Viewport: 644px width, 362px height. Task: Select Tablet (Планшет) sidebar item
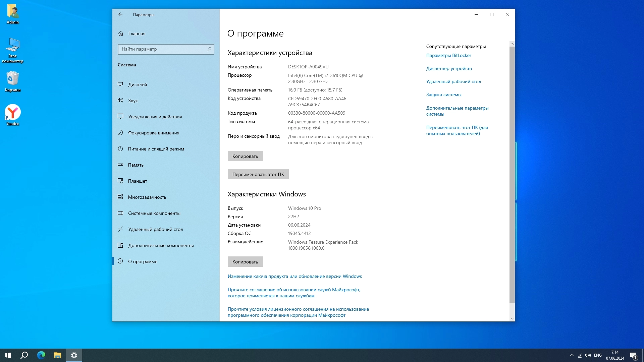pyautogui.click(x=137, y=181)
